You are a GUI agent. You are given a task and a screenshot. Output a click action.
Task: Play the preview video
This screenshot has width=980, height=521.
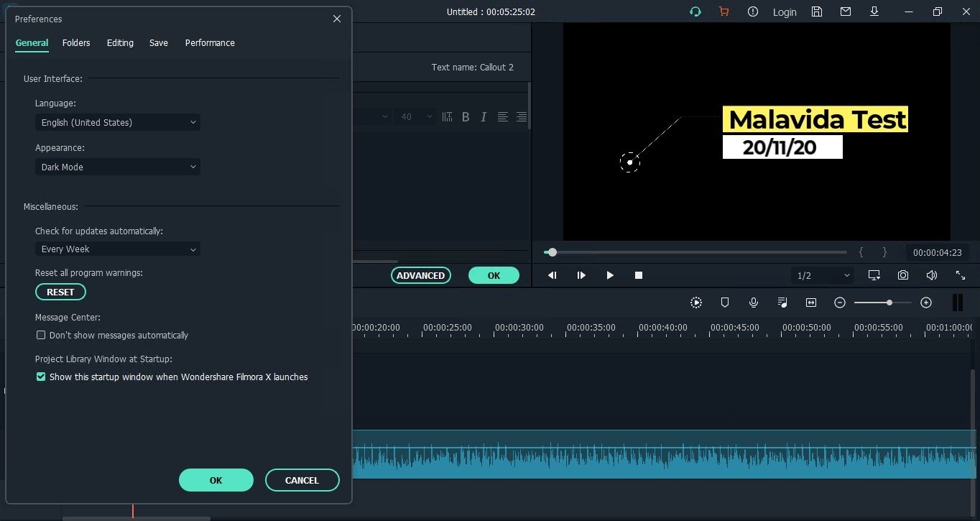pyautogui.click(x=610, y=275)
